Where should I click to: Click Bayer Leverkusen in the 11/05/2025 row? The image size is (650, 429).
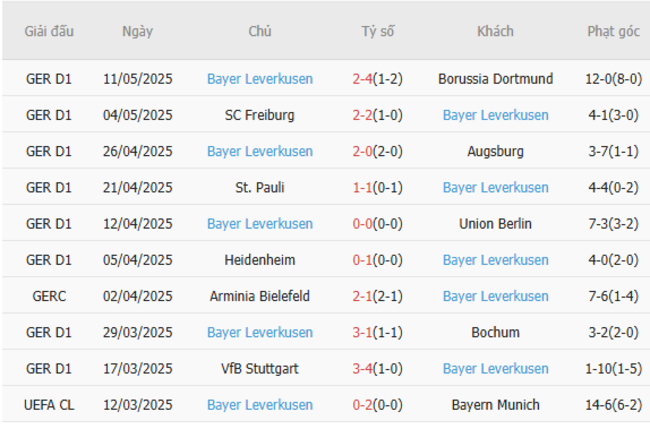coord(260,79)
